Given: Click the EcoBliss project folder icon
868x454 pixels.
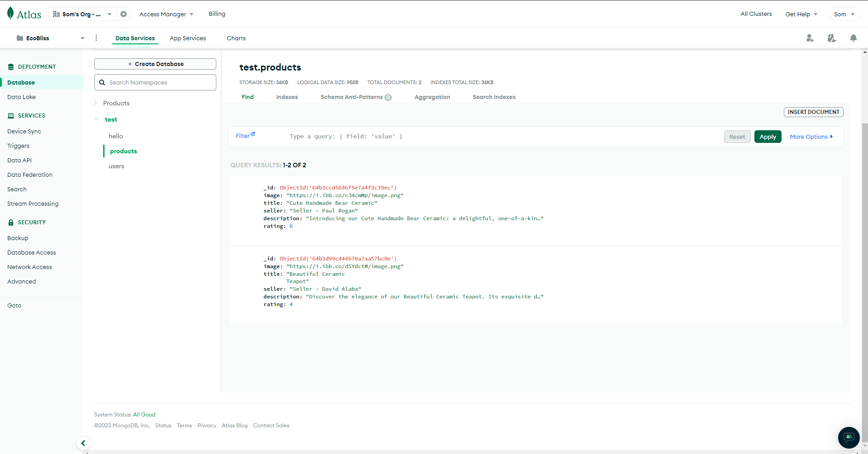Looking at the screenshot, I should (20, 38).
